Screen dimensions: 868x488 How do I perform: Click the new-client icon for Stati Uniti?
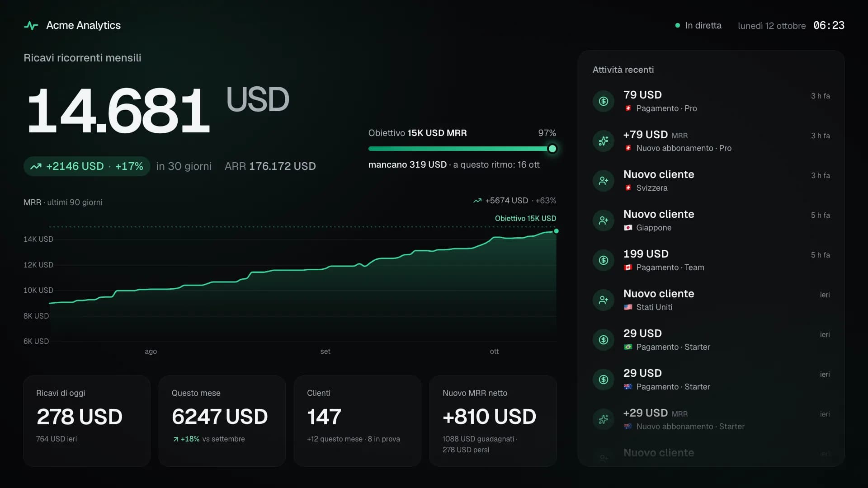click(604, 300)
